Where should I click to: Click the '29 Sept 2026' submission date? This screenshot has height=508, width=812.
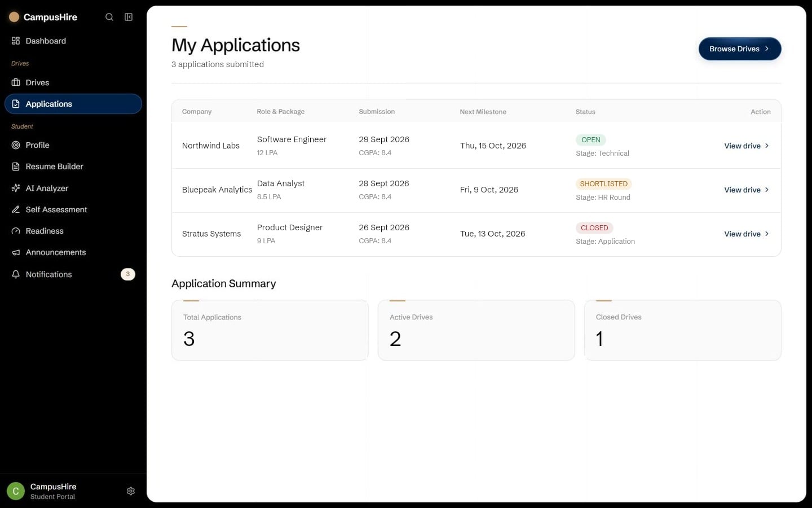click(384, 139)
